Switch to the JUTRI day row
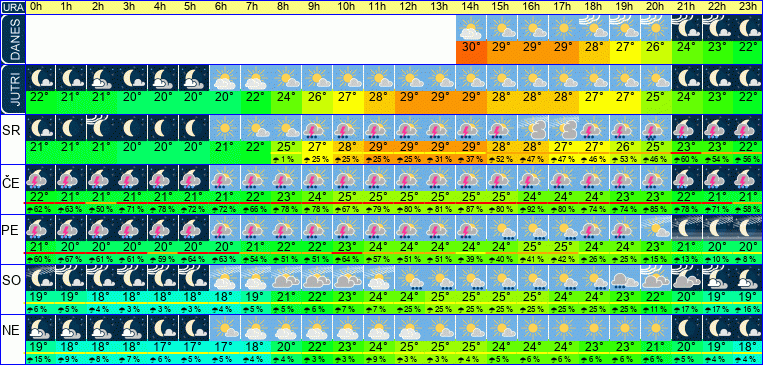The height and width of the screenshot is (365, 763). tap(12, 89)
